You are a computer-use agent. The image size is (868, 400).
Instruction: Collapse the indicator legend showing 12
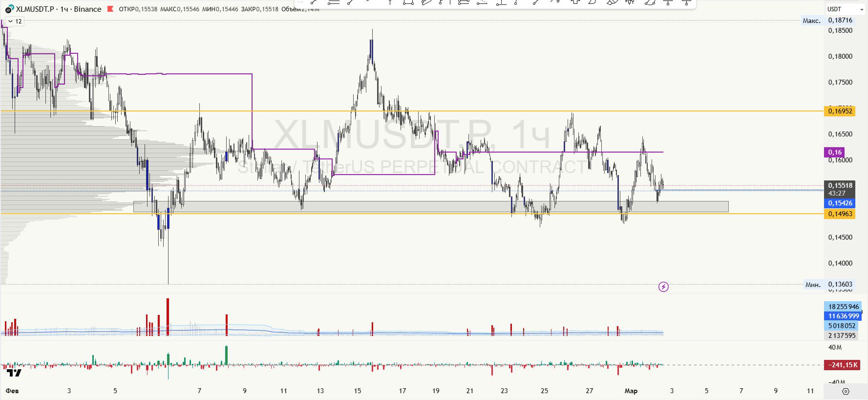pyautogui.click(x=14, y=21)
